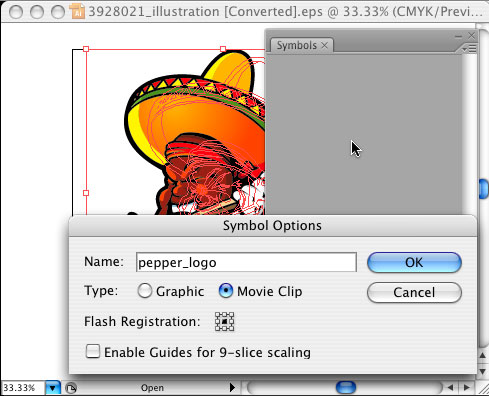The width and height of the screenshot is (489, 396).
Task: Click the vertical scroll down arrow
Action: click(x=483, y=372)
